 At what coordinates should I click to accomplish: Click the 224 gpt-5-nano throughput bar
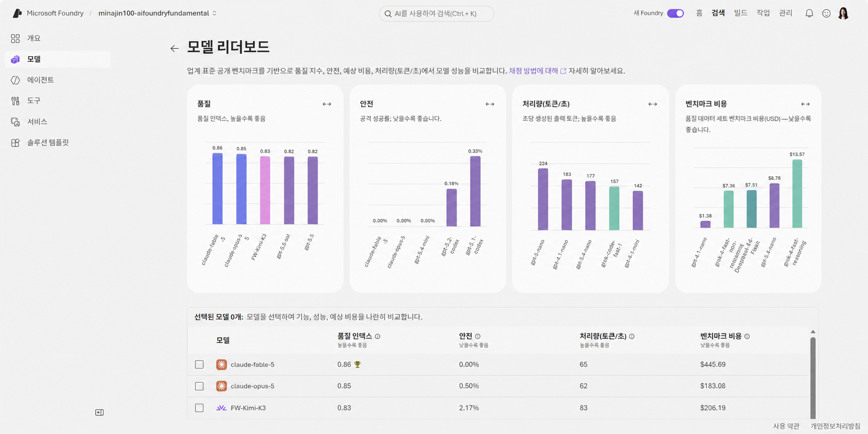(543, 200)
